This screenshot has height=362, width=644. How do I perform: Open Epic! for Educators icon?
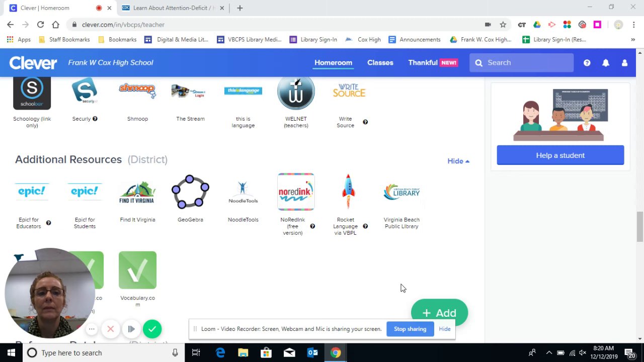pos(32,192)
